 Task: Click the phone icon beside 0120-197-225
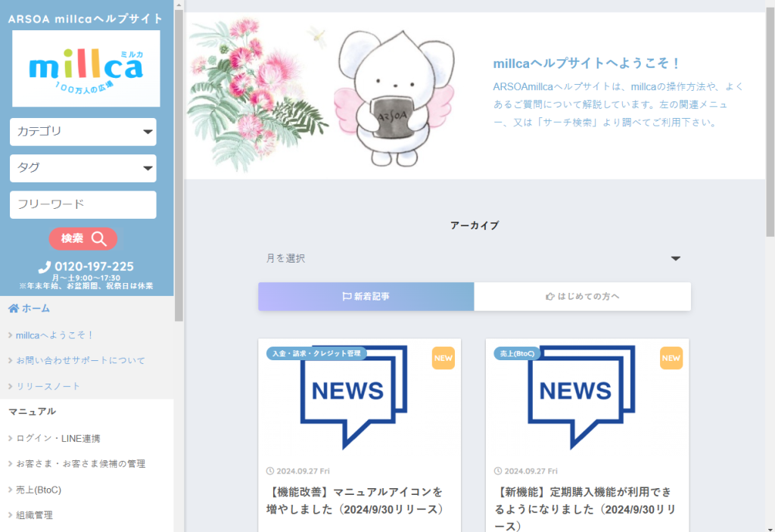(x=45, y=267)
